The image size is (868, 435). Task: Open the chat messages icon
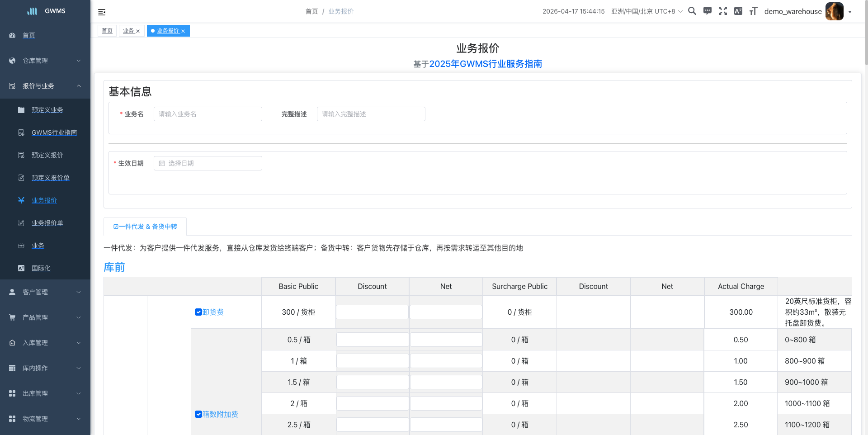coord(708,11)
